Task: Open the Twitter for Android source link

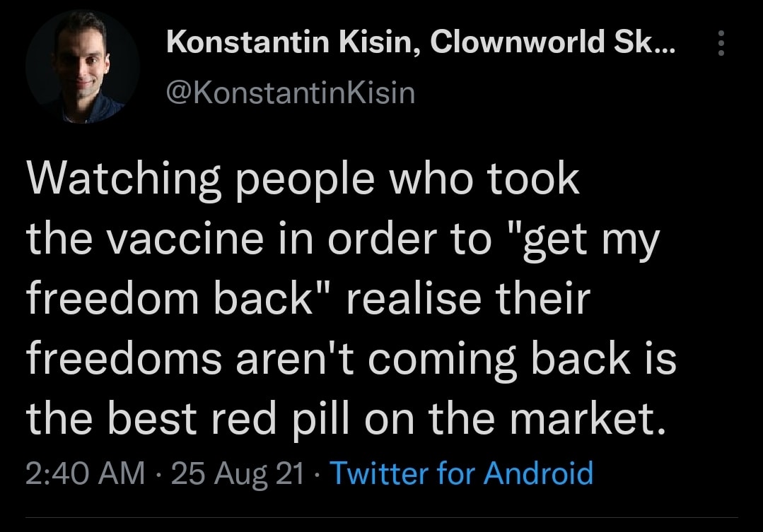Action: click(x=461, y=473)
